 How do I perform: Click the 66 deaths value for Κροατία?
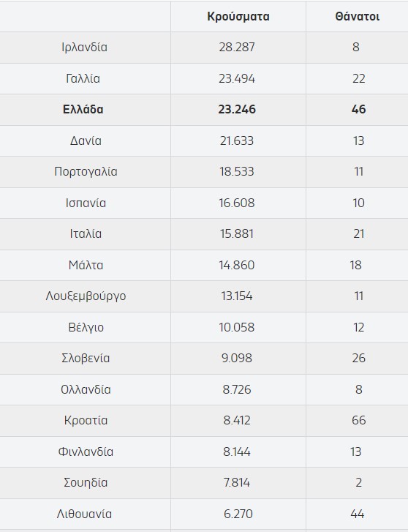(358, 420)
